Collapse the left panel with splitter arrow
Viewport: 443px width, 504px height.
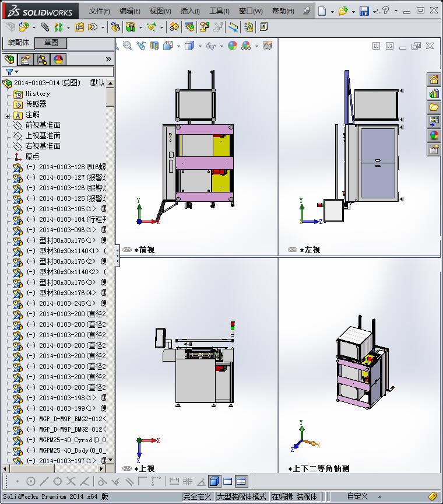[118, 256]
